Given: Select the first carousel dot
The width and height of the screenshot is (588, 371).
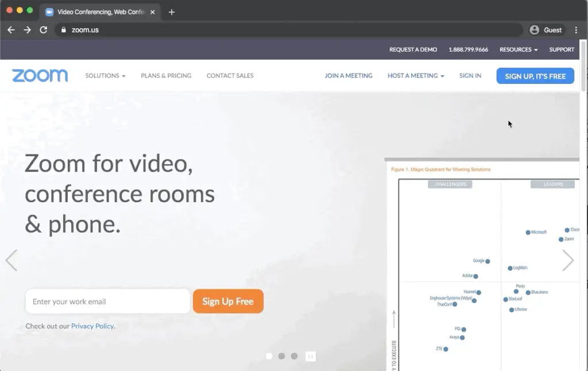Looking at the screenshot, I should point(269,356).
